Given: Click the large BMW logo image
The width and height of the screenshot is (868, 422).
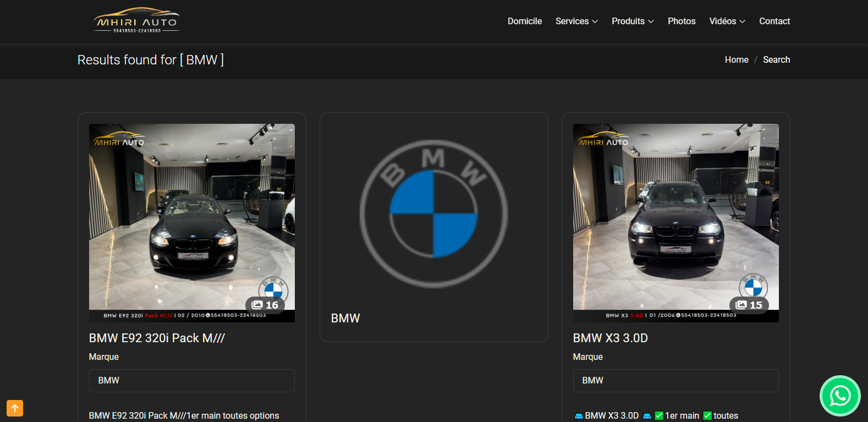Looking at the screenshot, I should [x=434, y=213].
